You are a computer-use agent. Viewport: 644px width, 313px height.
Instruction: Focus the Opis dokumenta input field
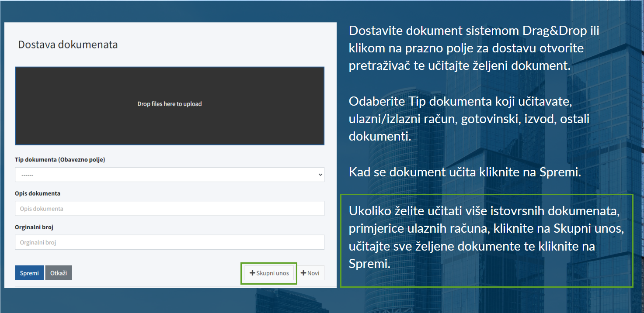click(170, 208)
